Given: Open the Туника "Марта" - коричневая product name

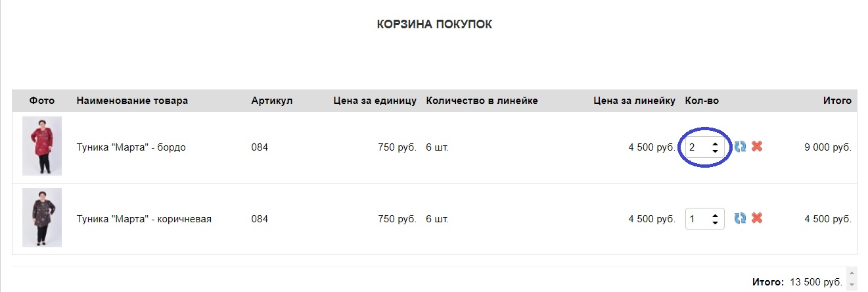Looking at the screenshot, I should click(144, 218).
